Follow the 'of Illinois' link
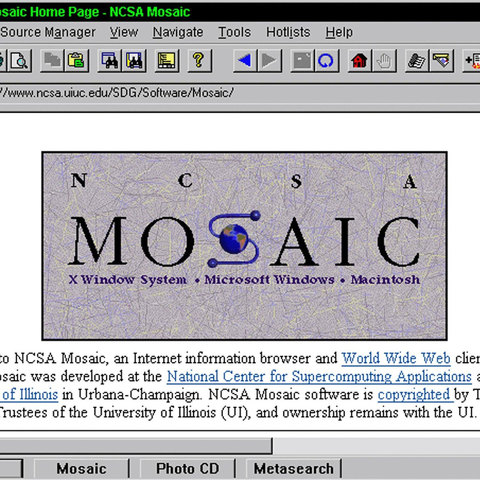This screenshot has width=480, height=480. tap(29, 395)
